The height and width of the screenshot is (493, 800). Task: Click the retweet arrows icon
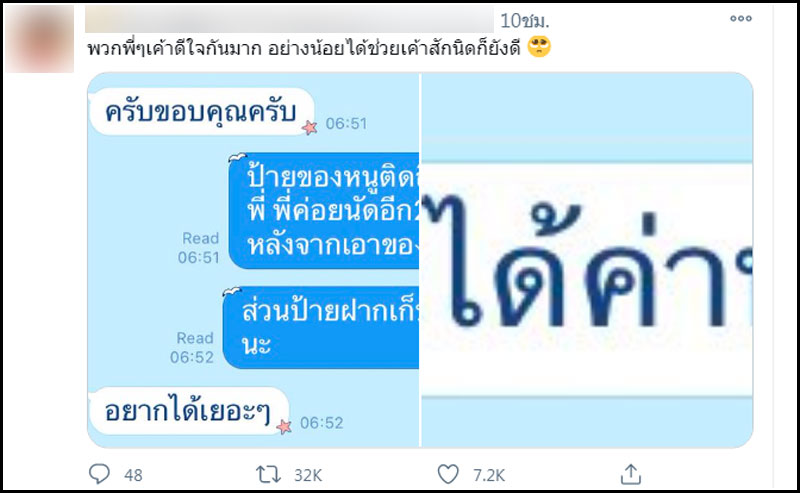pyautogui.click(x=268, y=475)
